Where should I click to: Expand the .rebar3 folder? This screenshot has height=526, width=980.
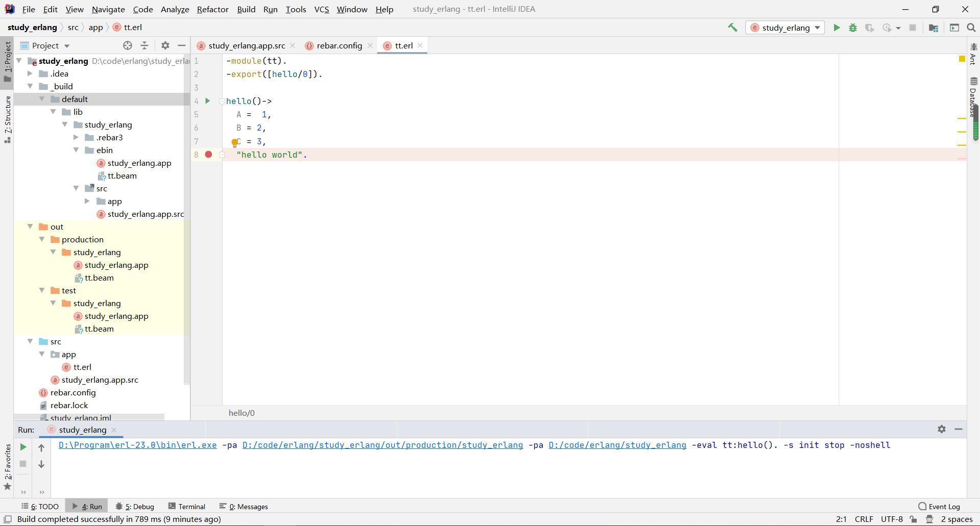76,137
